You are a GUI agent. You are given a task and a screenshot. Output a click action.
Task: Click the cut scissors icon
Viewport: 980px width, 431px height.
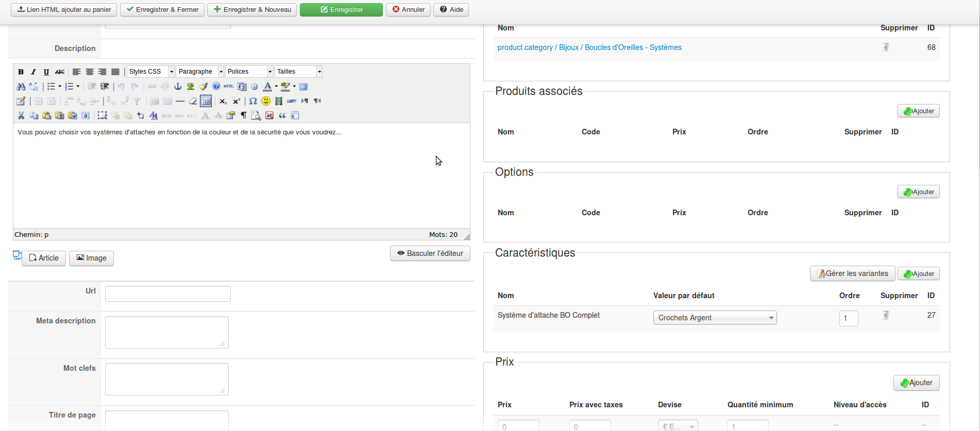click(21, 115)
